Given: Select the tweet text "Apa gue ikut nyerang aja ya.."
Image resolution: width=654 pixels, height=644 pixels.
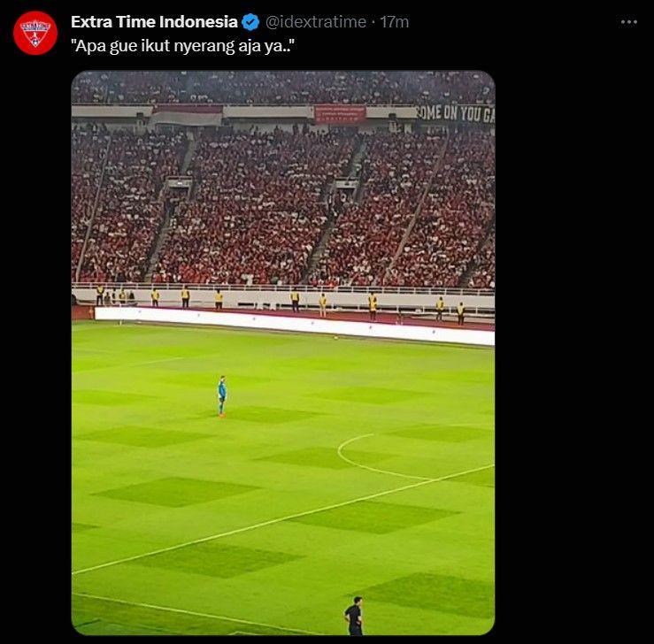Looking at the screenshot, I should pos(182,46).
